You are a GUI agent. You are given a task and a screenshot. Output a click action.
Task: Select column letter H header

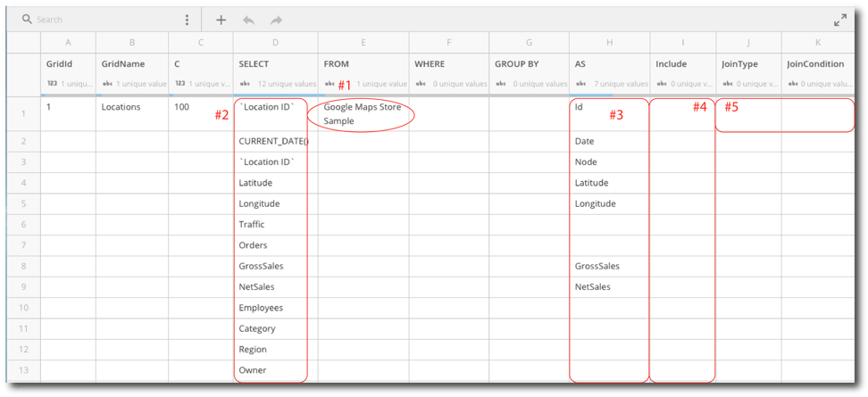[610, 42]
